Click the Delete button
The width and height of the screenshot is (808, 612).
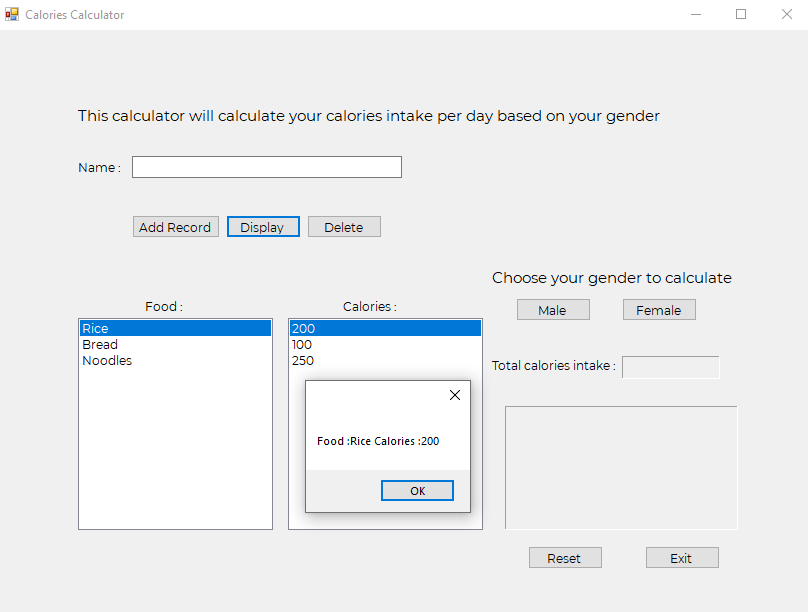344,227
